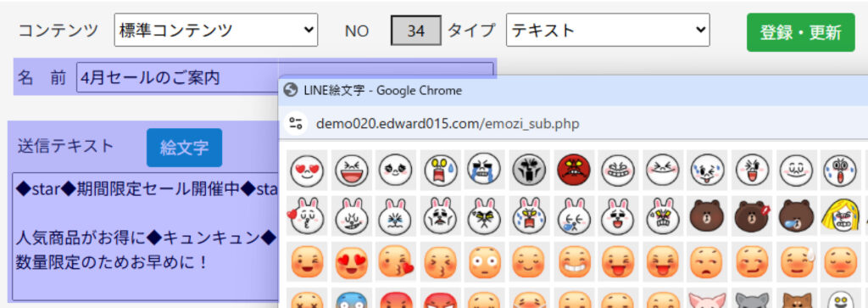Viewport: 868px width, 308px height.
Task: Click the emozi_sub.php URL in address bar
Action: (448, 124)
